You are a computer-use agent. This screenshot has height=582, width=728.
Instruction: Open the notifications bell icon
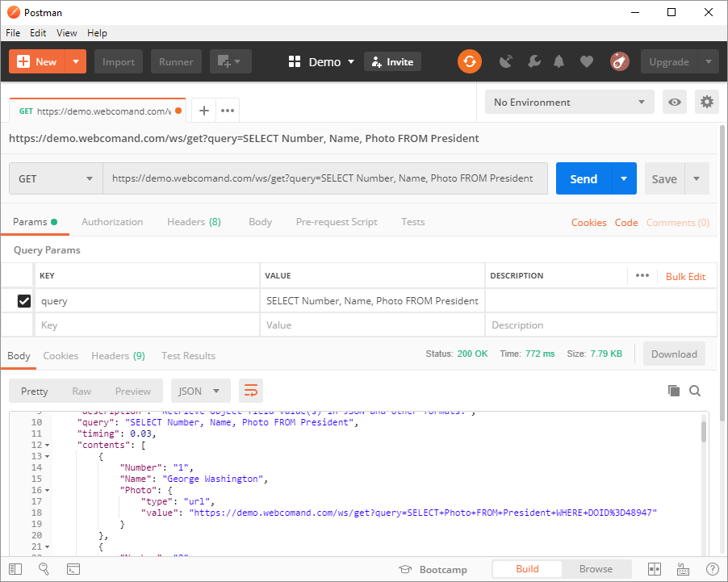[559, 62]
